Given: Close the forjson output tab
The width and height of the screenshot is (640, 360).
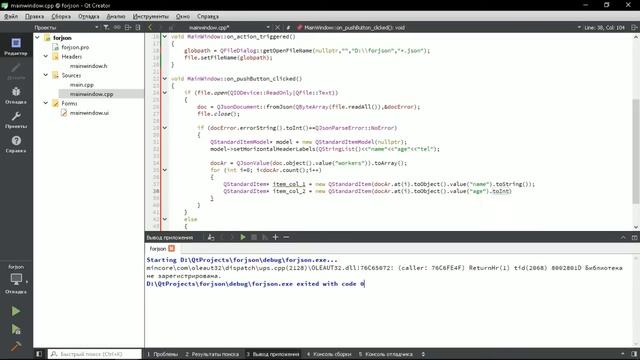Looking at the screenshot, I should [x=171, y=248].
